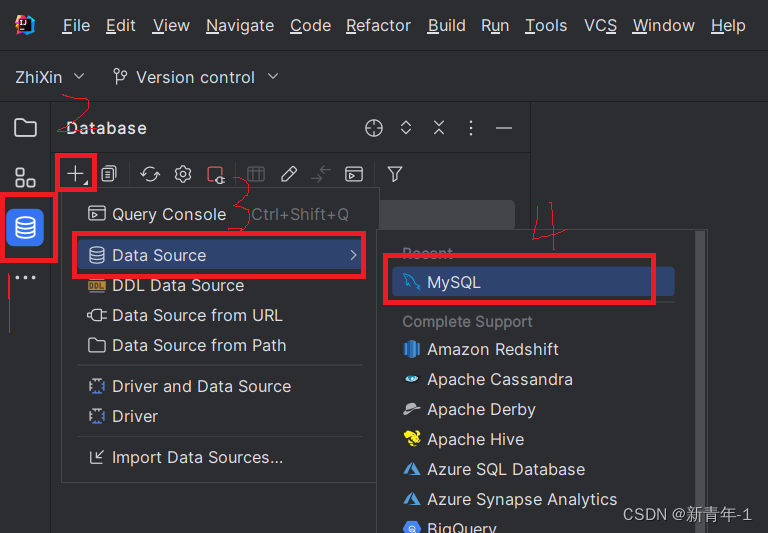Expand the ZhiXin project dropdown
Image resolution: width=768 pixels, height=533 pixels.
50,77
